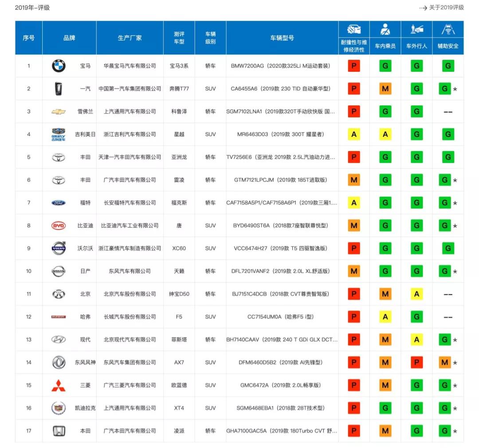Click the 车内乘员 occupant header icon

coord(385,29)
